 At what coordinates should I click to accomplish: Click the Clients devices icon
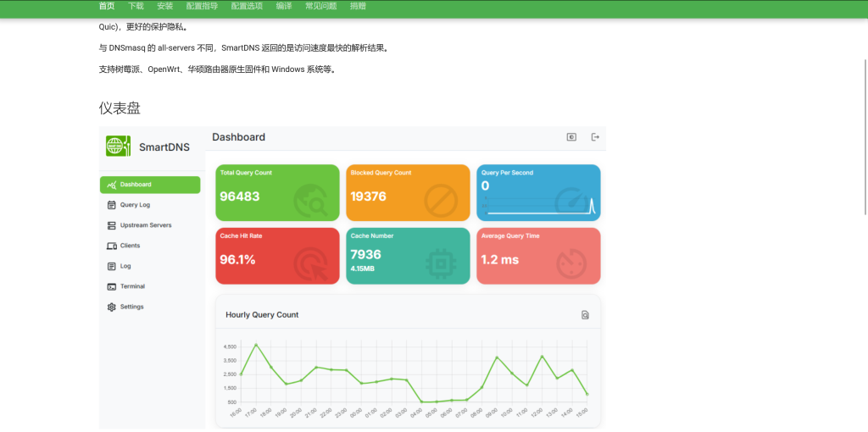tap(111, 246)
